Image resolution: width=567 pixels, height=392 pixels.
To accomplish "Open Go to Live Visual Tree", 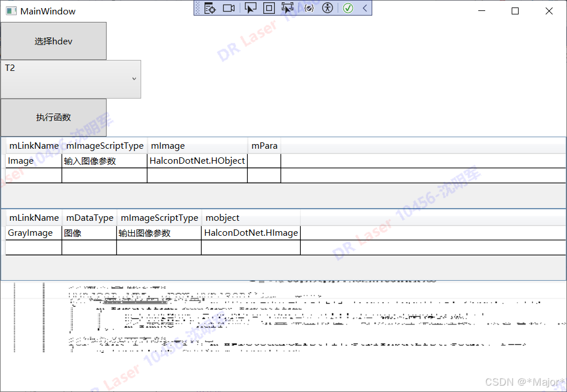I will pyautogui.click(x=210, y=8).
